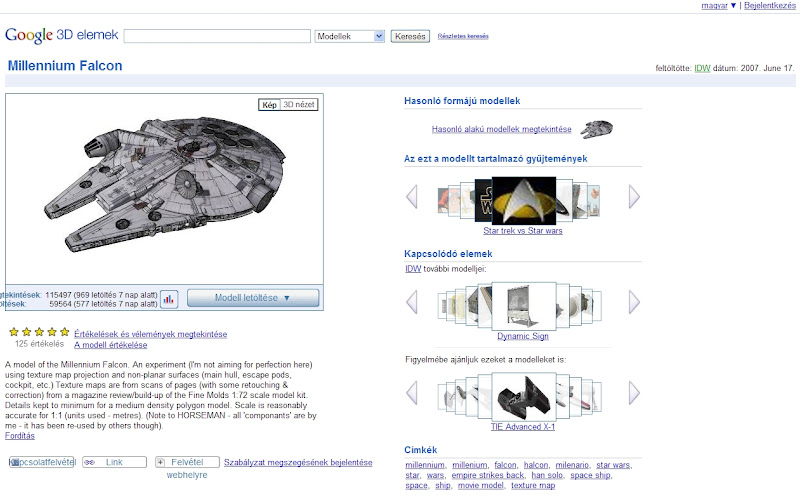Expand the Modell letöltése download menu

pyautogui.click(x=253, y=298)
